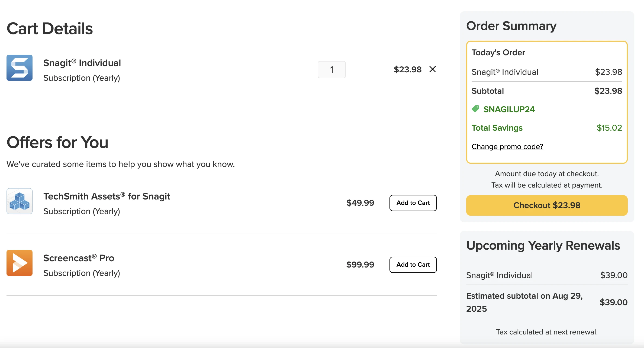This screenshot has height=348, width=644.
Task: Click the Subtotal label in Today's Order
Action: [488, 91]
